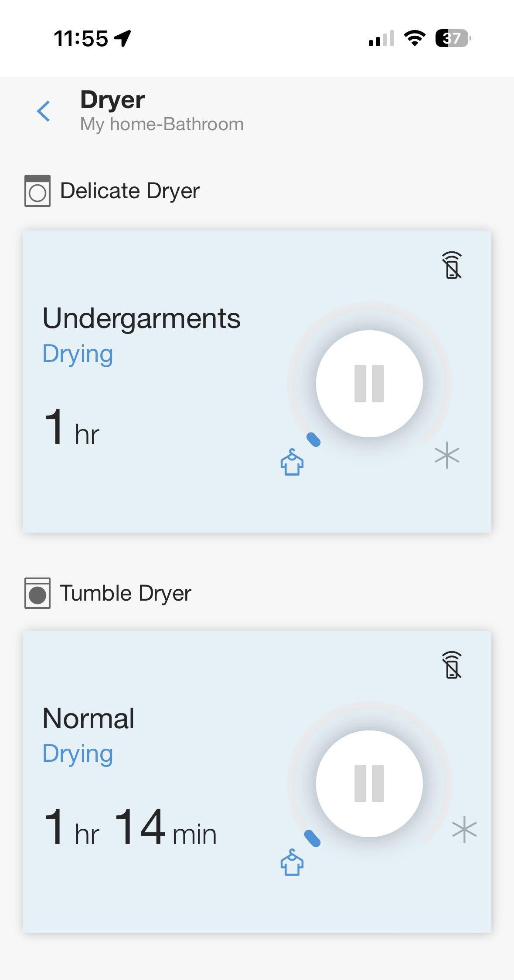Viewport: 514px width, 980px height.
Task: Tap the shirt hanger icon on Undergarments card
Action: click(292, 463)
